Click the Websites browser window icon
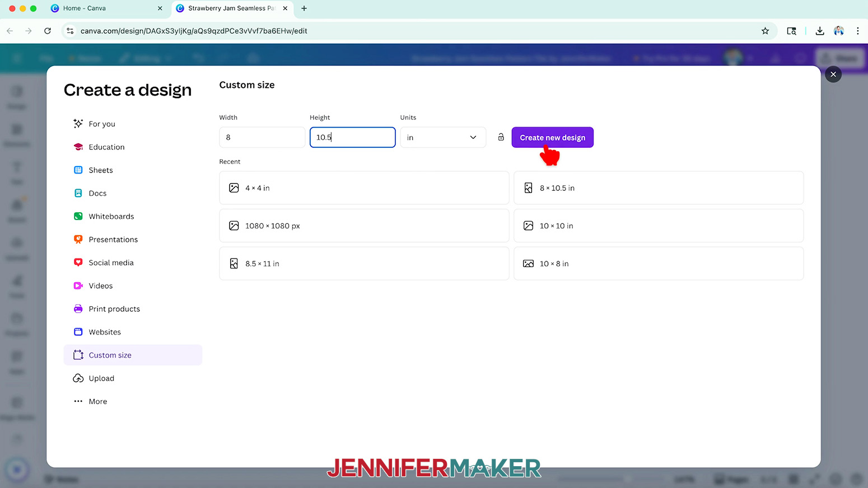Screen dimensions: 868x488 coord(78,332)
